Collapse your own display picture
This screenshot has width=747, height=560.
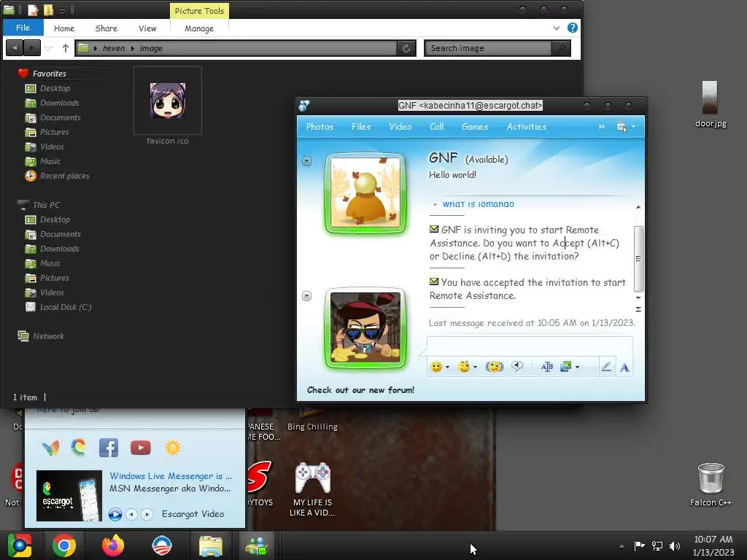307,296
